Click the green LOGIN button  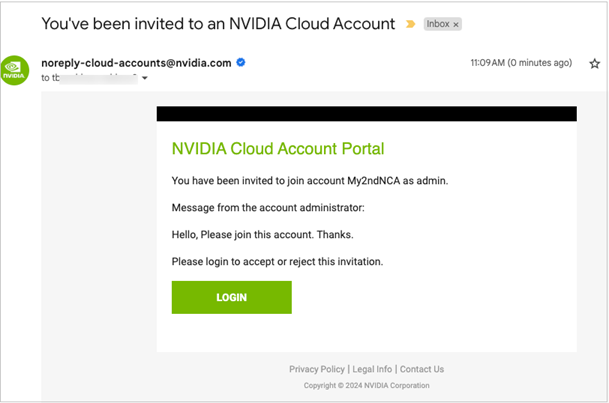pos(231,297)
